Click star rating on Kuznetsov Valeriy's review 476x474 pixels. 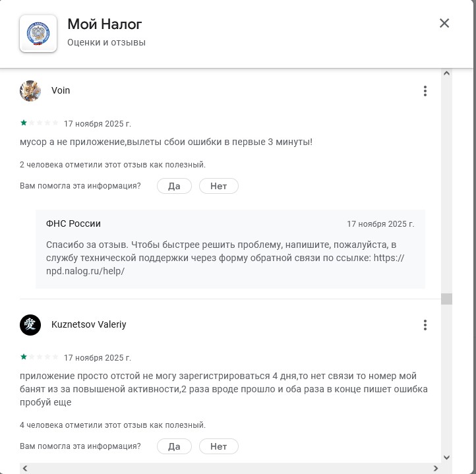coord(40,357)
